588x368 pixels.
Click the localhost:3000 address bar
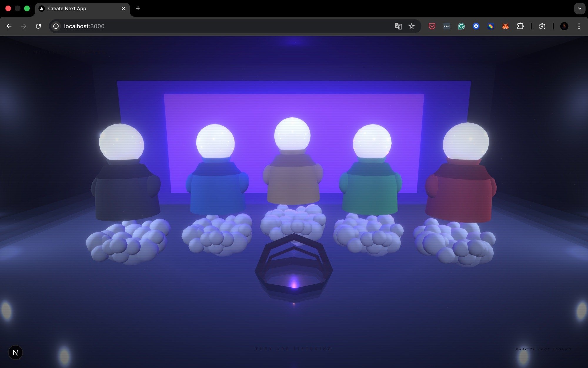pyautogui.click(x=206, y=26)
